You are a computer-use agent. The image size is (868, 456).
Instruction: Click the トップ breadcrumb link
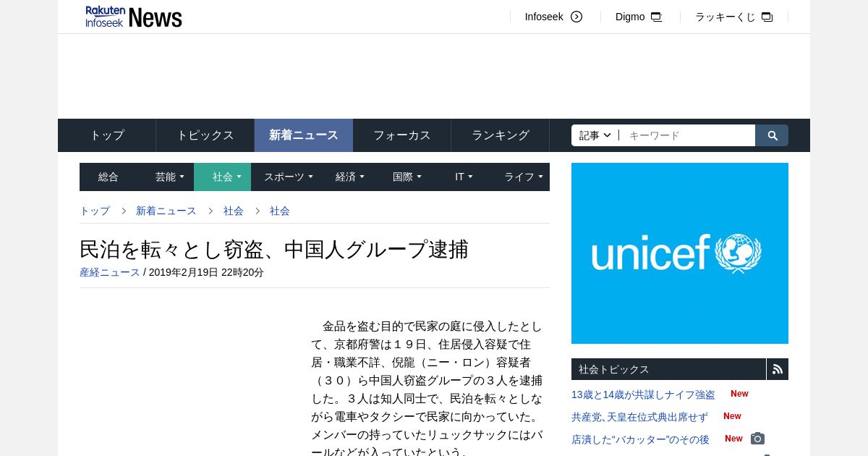(x=95, y=211)
